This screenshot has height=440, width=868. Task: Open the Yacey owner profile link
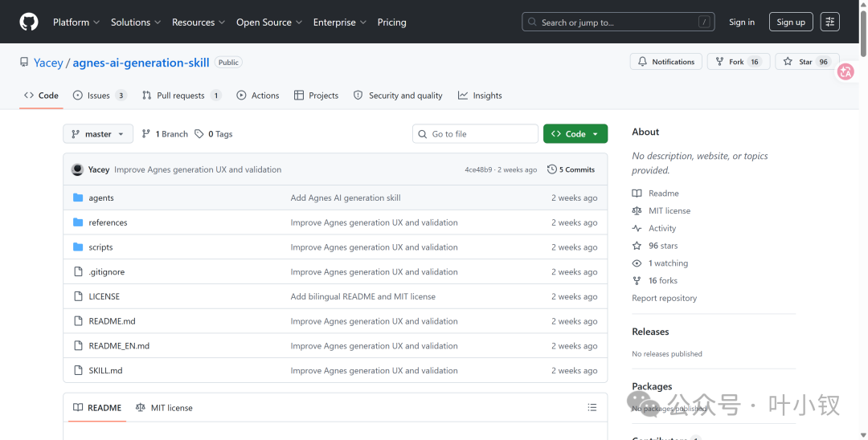click(48, 63)
